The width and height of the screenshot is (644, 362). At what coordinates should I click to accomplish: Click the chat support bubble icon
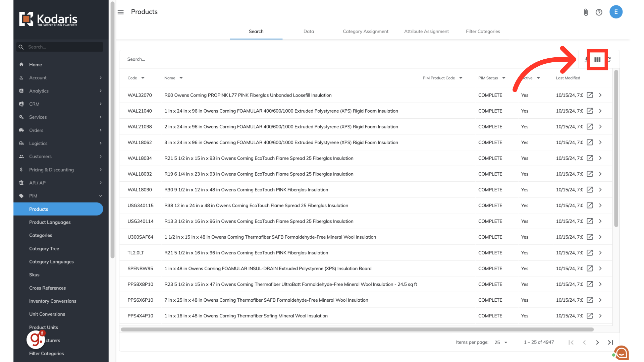pyautogui.click(x=622, y=353)
